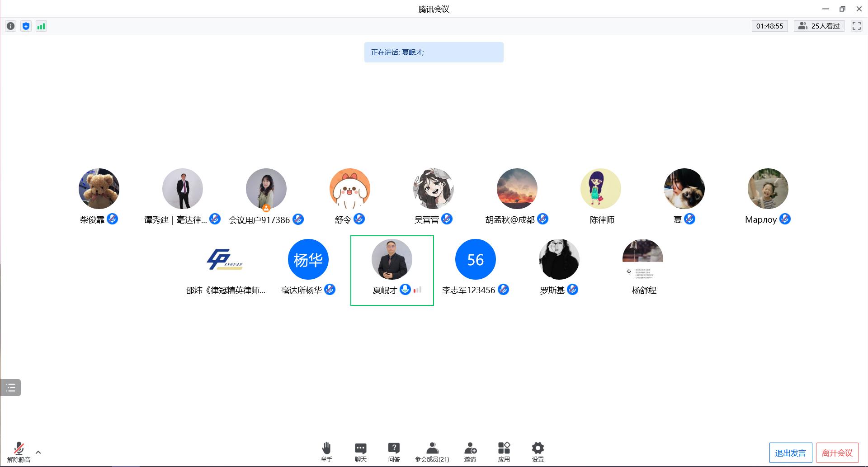Open the meeting info icon

11,26
